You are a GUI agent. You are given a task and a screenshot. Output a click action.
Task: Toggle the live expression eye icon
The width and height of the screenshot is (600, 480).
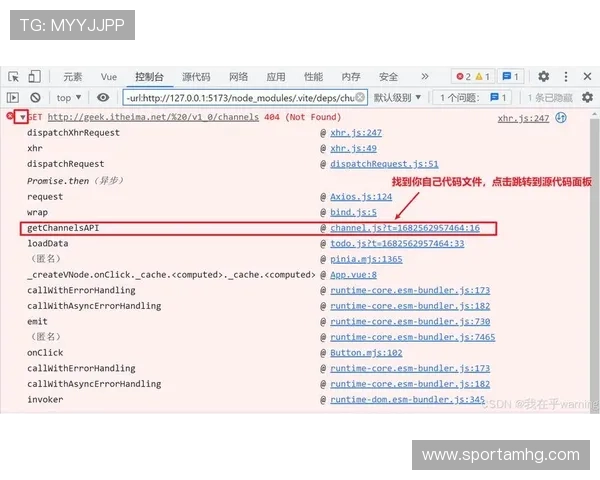[103, 97]
